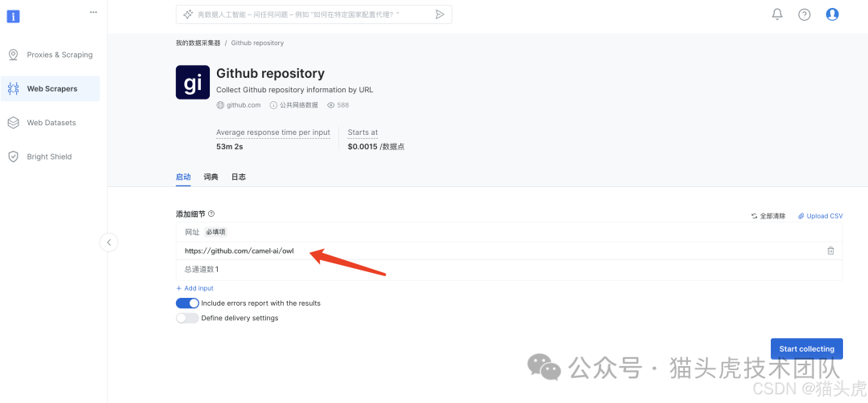The image size is (868, 403).
Task: Click Collect Github repository information by URL text
Action: [x=294, y=90]
